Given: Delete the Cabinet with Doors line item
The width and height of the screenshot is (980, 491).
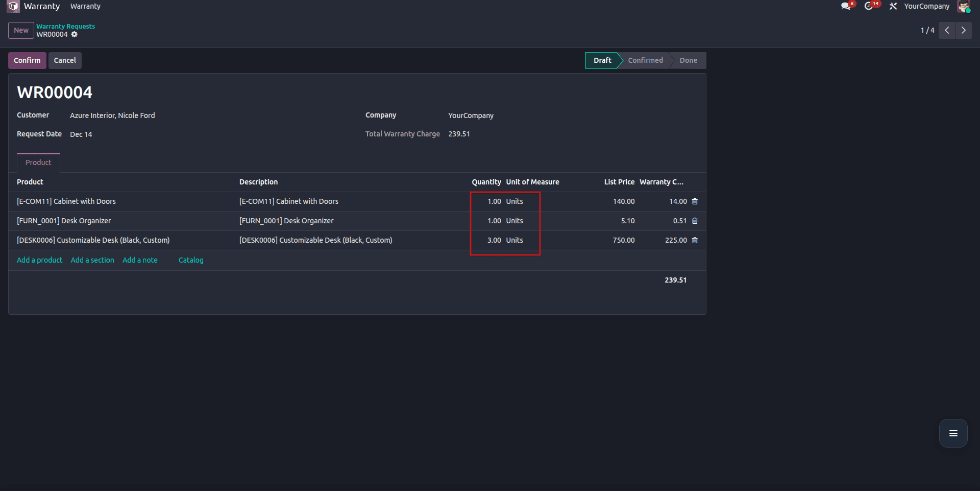Looking at the screenshot, I should pos(695,201).
